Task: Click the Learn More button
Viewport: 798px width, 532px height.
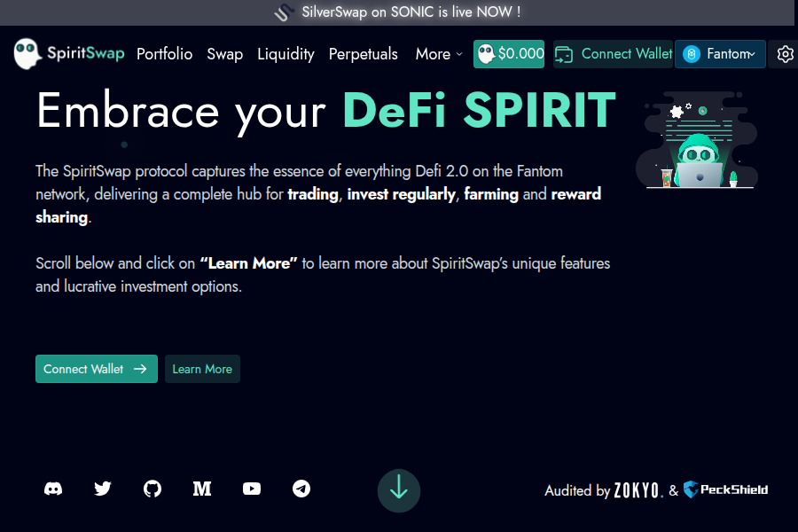Action: tap(202, 369)
